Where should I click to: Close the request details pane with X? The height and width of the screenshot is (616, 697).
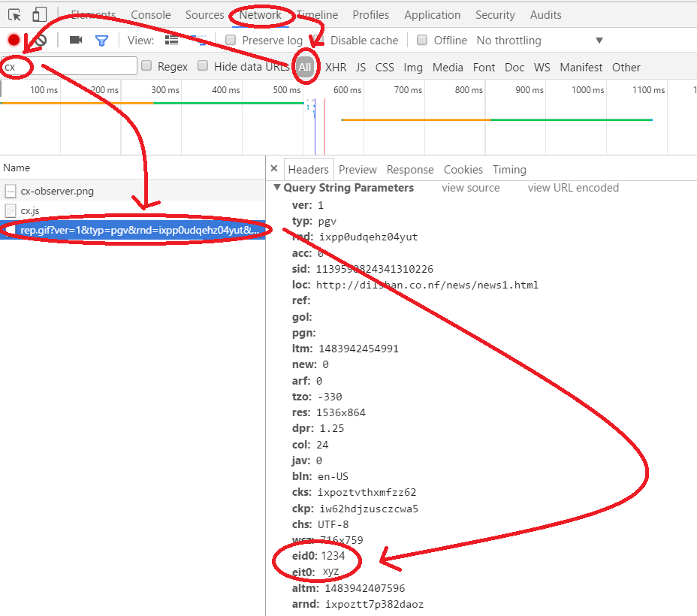coord(274,168)
